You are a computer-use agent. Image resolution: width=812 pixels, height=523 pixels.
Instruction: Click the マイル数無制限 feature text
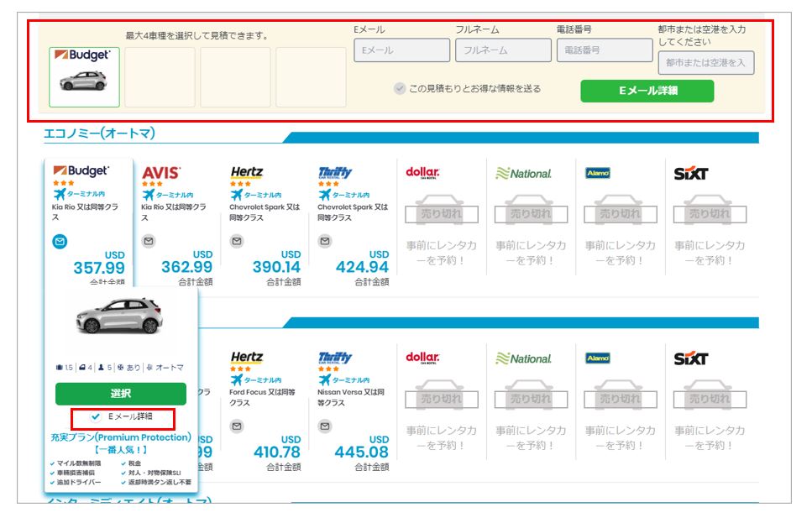click(79, 463)
